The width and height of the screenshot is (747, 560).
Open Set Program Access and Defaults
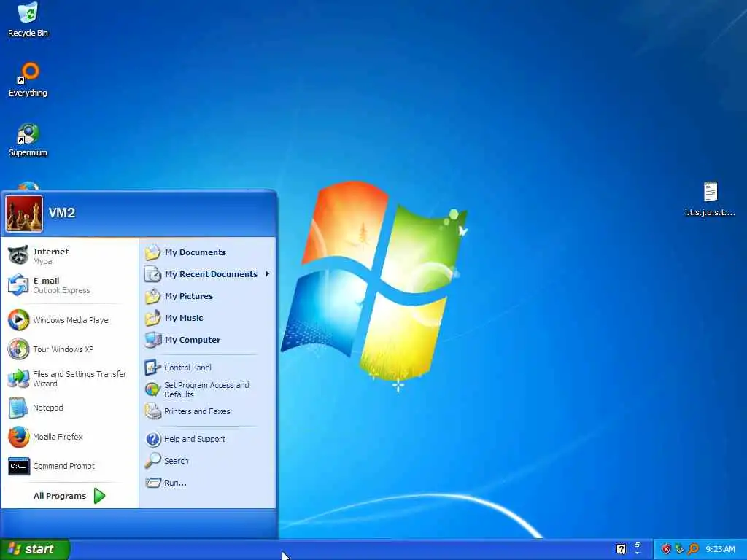tap(208, 389)
